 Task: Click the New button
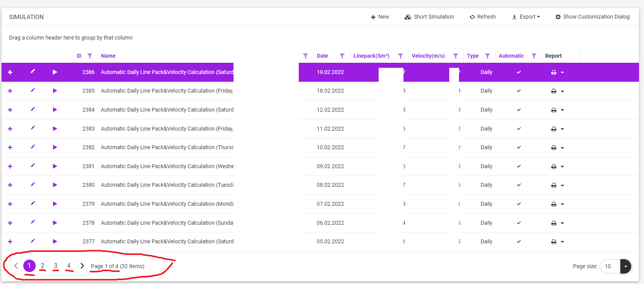380,17
